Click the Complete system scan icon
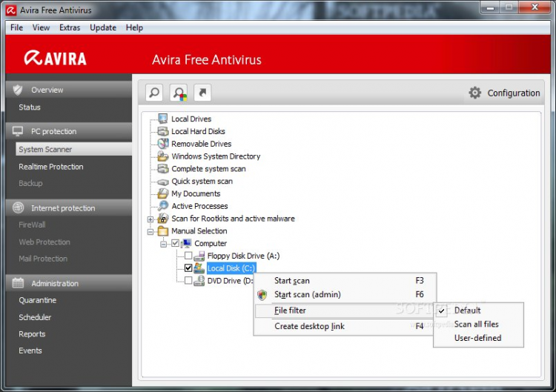Viewport: 556px width, 392px height. click(x=163, y=169)
